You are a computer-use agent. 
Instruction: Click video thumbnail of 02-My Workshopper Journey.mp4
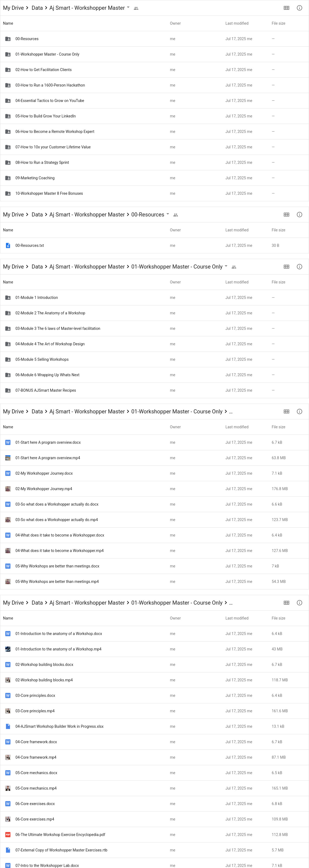tap(8, 489)
